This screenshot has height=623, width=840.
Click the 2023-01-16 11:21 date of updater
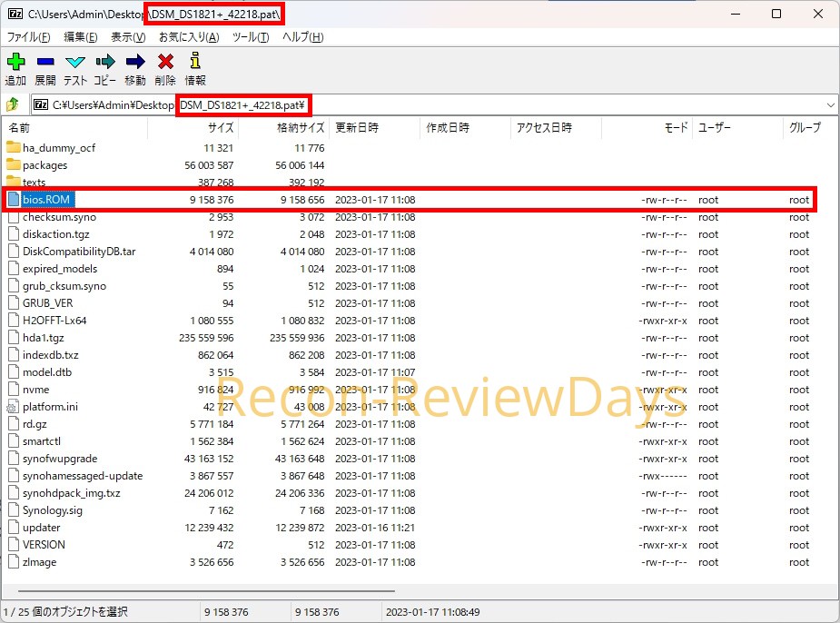pos(375,528)
